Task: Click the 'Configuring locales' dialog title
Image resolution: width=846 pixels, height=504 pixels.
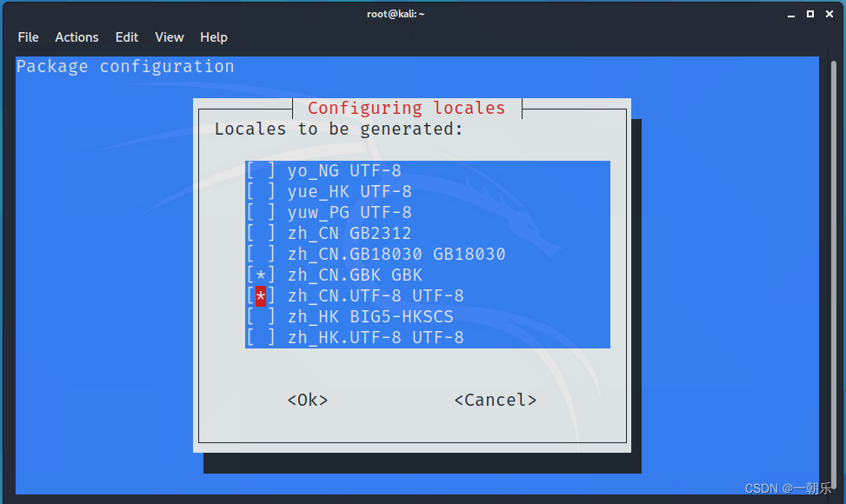Action: (x=407, y=109)
